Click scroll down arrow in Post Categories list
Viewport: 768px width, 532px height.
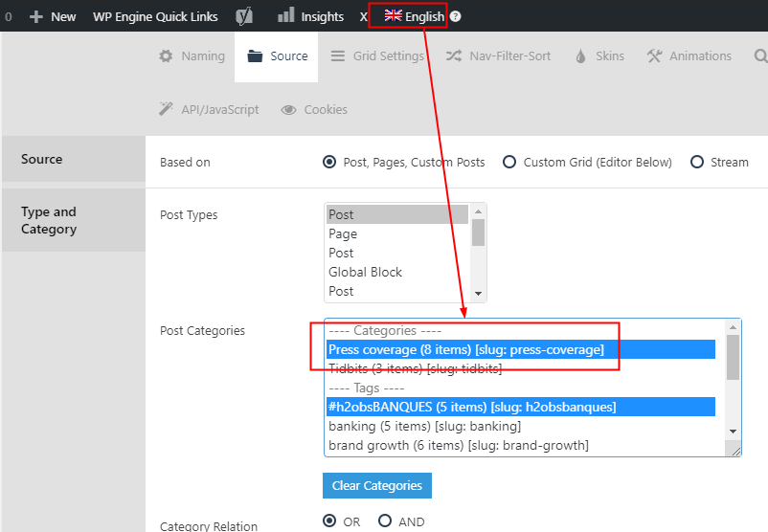pyautogui.click(x=733, y=432)
